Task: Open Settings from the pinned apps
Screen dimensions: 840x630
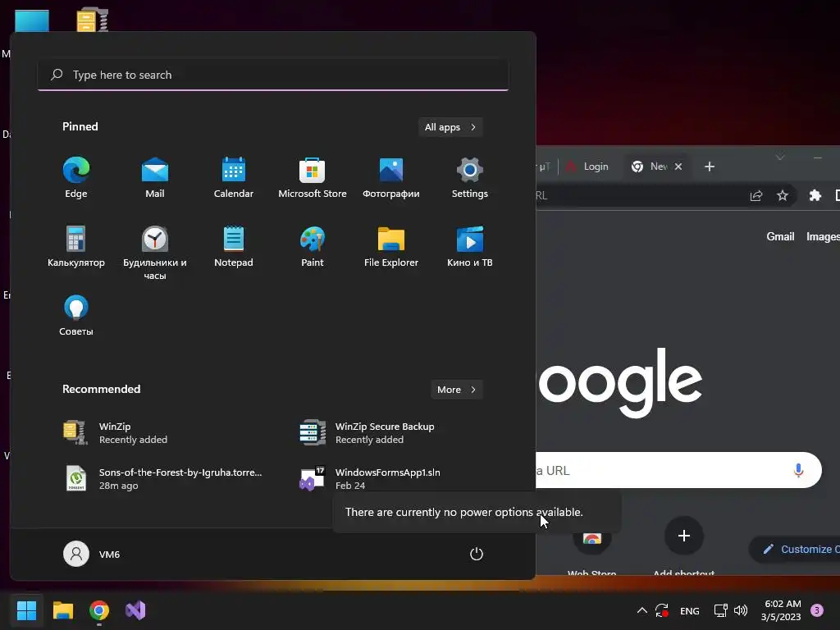Action: click(x=470, y=178)
